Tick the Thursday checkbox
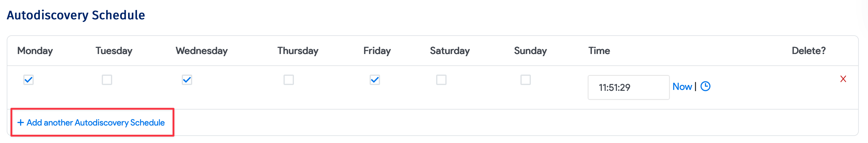The height and width of the screenshot is (143, 868). (288, 80)
